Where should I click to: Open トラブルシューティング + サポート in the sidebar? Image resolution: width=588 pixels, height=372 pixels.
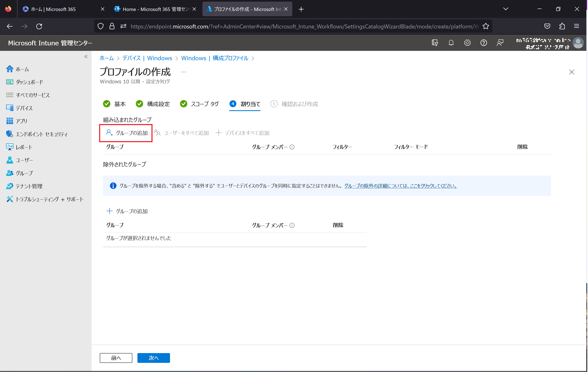(45, 199)
